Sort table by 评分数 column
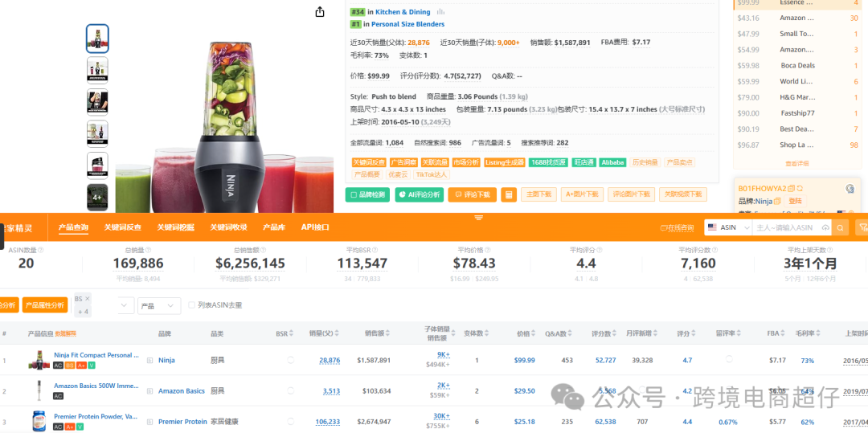This screenshot has width=868, height=433. (x=615, y=333)
